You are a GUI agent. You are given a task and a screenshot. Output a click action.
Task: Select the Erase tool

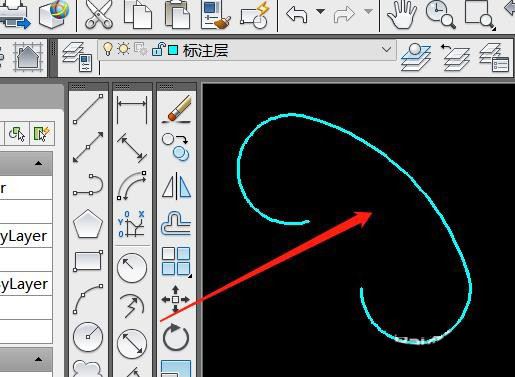coord(177,108)
